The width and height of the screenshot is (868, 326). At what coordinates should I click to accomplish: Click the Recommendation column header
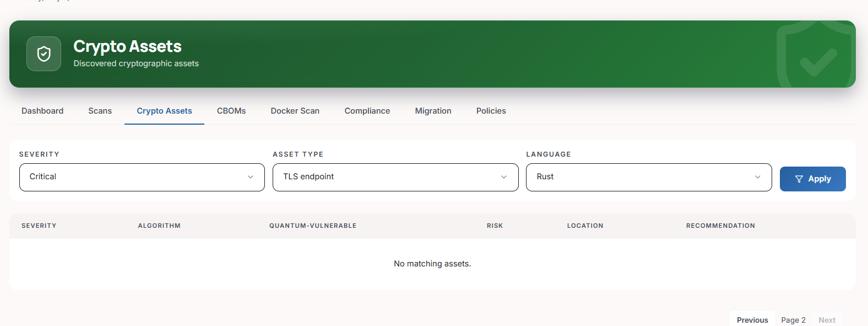pos(720,226)
